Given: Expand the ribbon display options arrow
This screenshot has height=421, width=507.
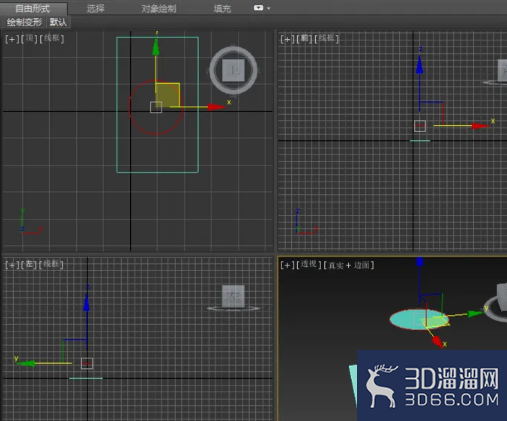Looking at the screenshot, I should tap(268, 8).
